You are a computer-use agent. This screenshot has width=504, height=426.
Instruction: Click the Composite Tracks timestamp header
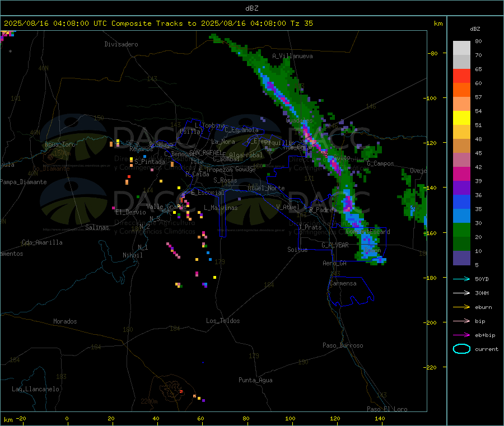(x=158, y=24)
